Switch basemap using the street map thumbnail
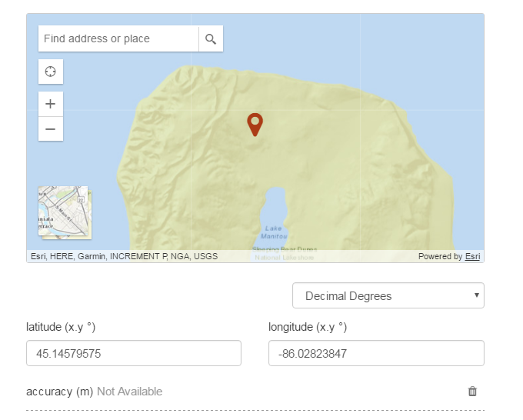Image resolution: width=523 pixels, height=420 pixels. coord(63,212)
